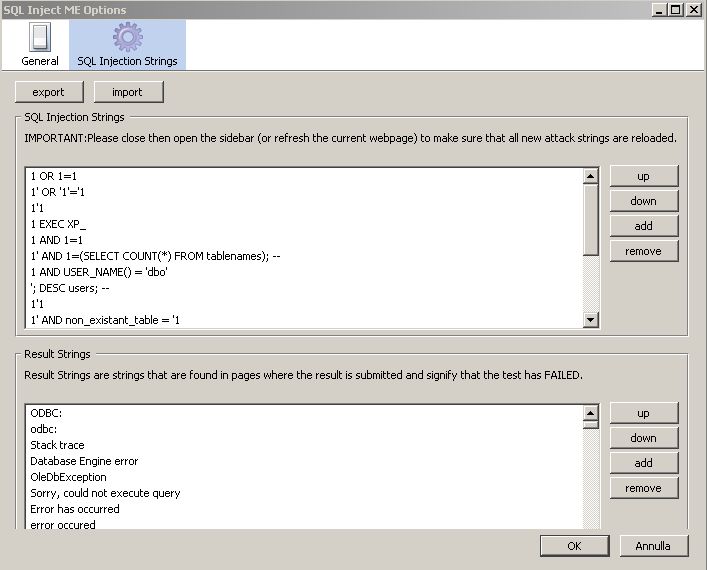
Task: Select the 'ODBC:' result string
Action: pyautogui.click(x=304, y=413)
